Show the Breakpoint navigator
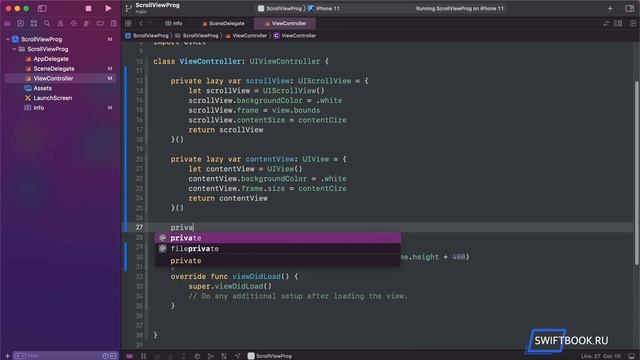Screen dimensions: 640x360 (x=100, y=24)
